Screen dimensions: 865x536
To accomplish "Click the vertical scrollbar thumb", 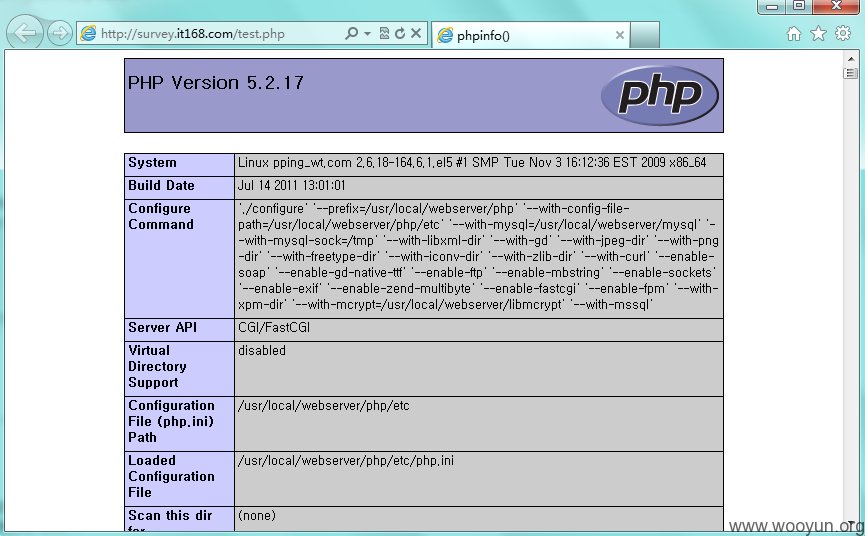I will point(851,73).
